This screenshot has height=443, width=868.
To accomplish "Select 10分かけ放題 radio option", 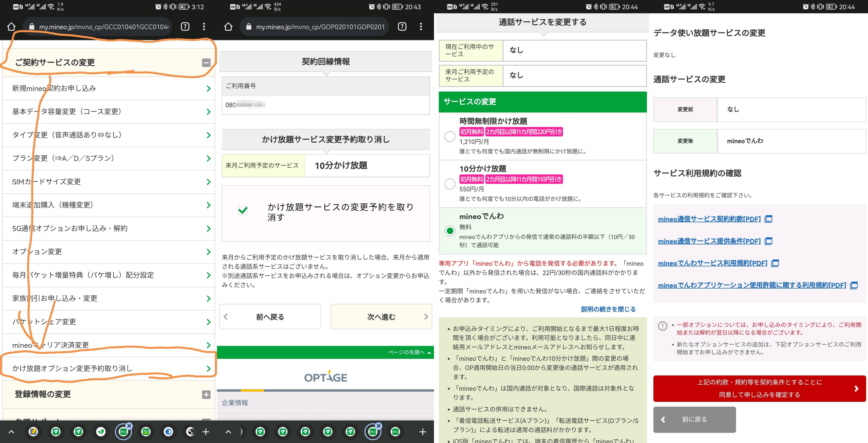I will point(450,184).
